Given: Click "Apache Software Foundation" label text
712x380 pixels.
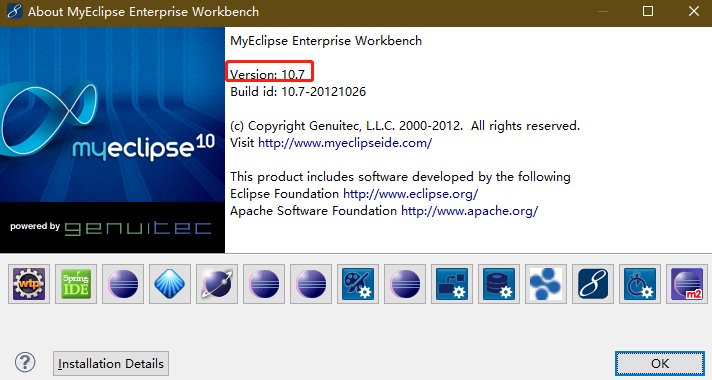Looking at the screenshot, I should pos(314,211).
